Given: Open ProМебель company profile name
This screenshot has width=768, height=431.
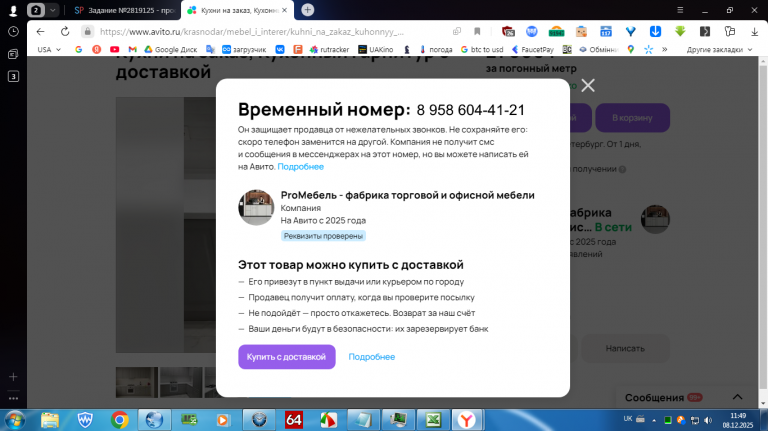Looking at the screenshot, I should pos(408,195).
